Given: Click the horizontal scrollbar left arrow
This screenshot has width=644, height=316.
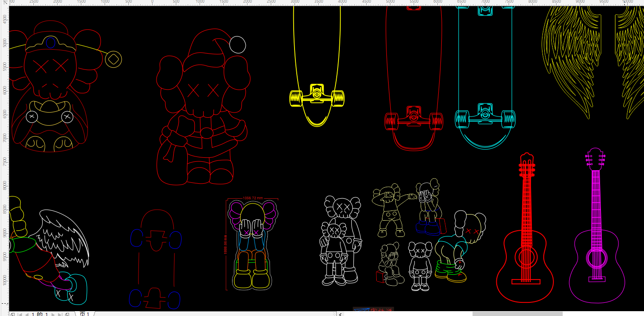Looking at the screenshot, I should 341,314.
